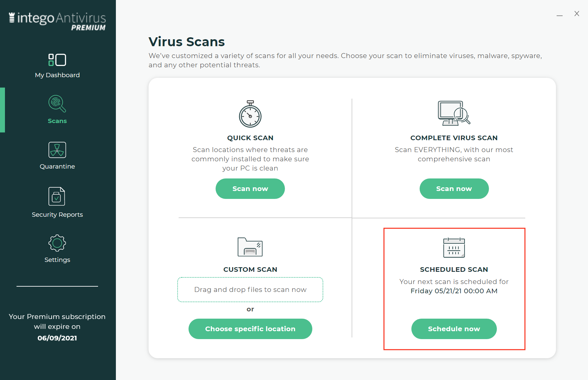
Task: Click the My Dashboard grid icon
Action: (57, 60)
